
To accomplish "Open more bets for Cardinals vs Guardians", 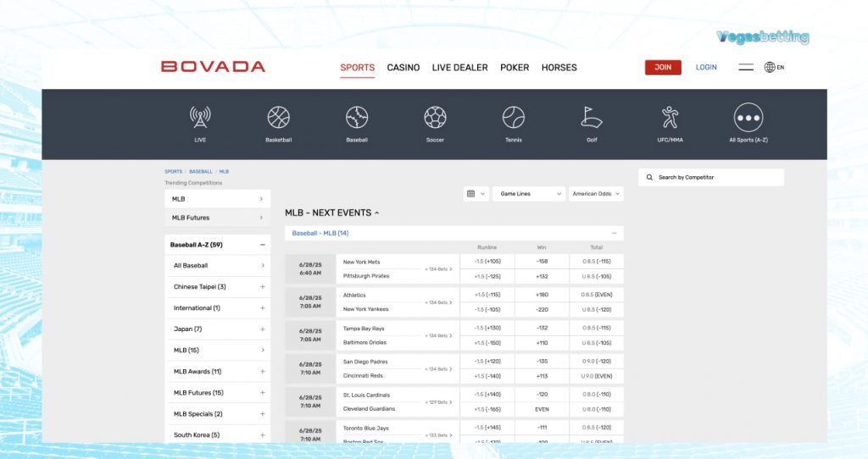I will coord(438,402).
